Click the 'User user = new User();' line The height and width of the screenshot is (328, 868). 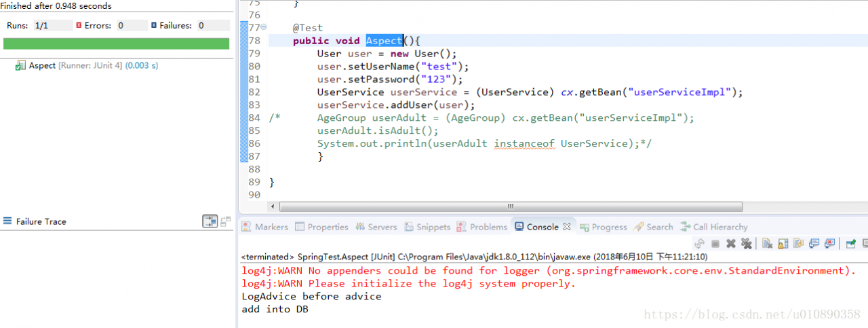(387, 54)
